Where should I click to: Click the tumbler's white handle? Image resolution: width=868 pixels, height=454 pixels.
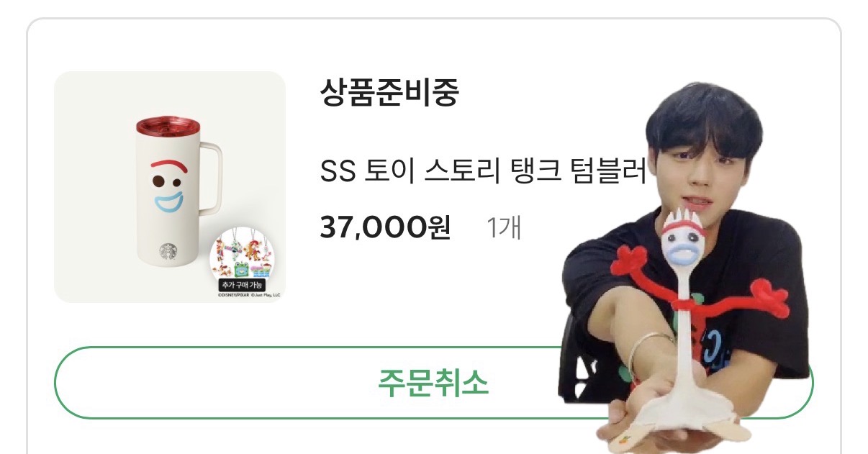tap(211, 177)
